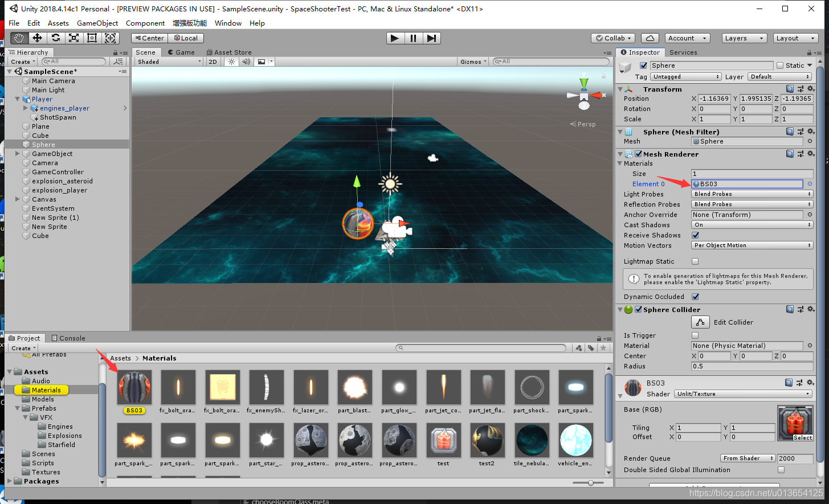The image size is (829, 504).
Task: Toggle Local handle rotation button
Action: pyautogui.click(x=186, y=38)
